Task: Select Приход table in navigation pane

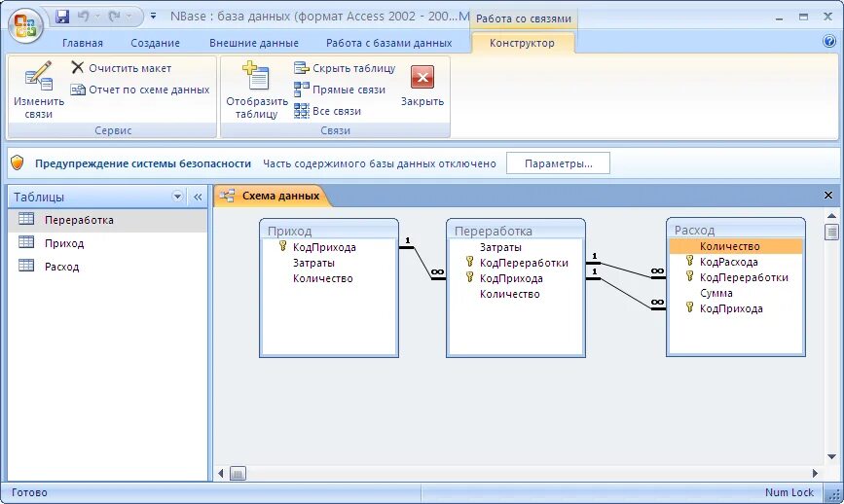Action: (x=107, y=243)
